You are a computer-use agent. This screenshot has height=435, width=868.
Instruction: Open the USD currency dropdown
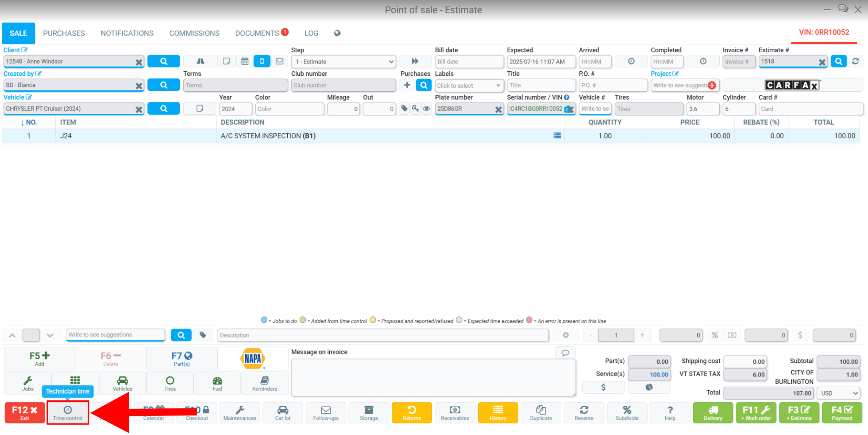(839, 393)
